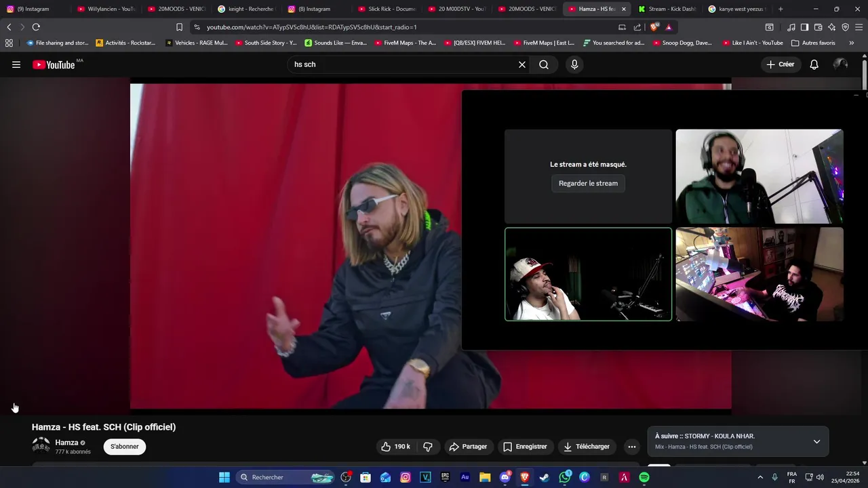
Task: Switch to the 'kanye west yeezus' tab
Action: [x=737, y=9]
